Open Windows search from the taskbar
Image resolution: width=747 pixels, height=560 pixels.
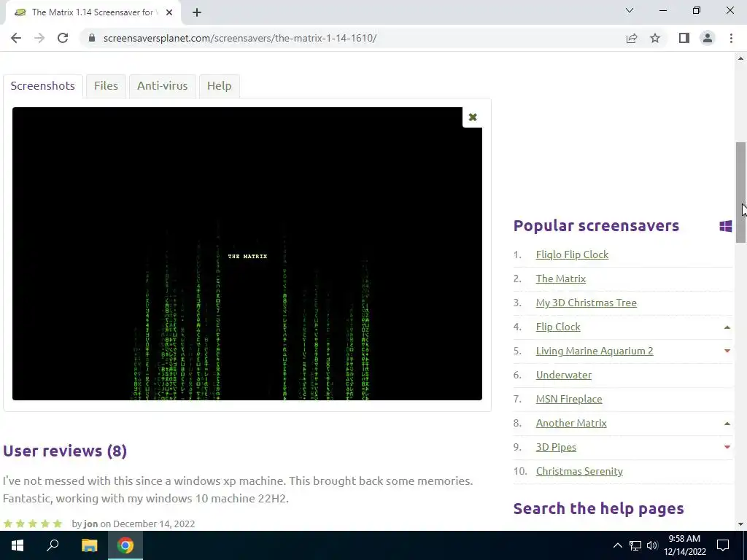[53, 545]
